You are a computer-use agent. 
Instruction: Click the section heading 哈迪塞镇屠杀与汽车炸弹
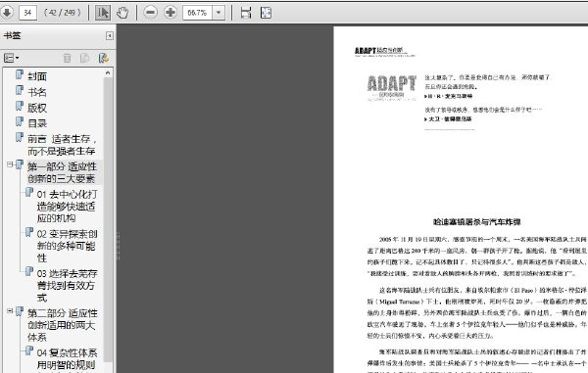click(x=476, y=222)
